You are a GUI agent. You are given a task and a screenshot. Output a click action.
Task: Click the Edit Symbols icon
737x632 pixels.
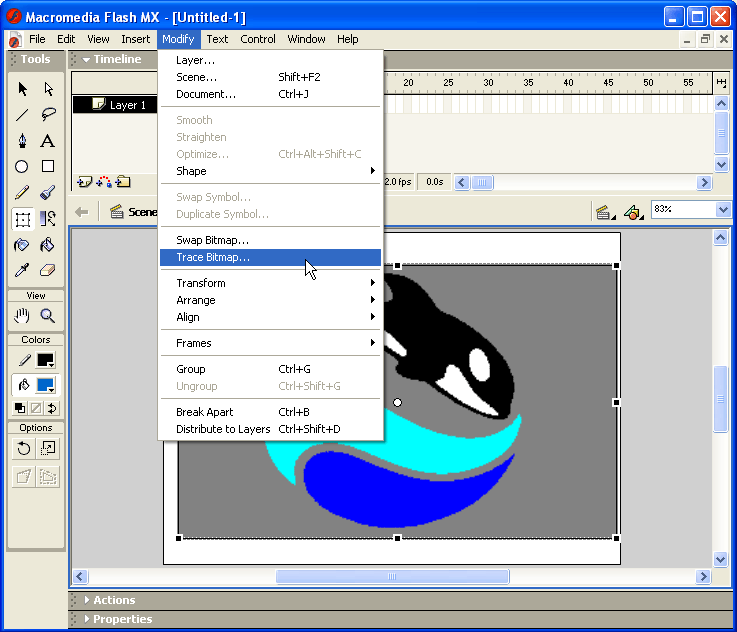634,212
